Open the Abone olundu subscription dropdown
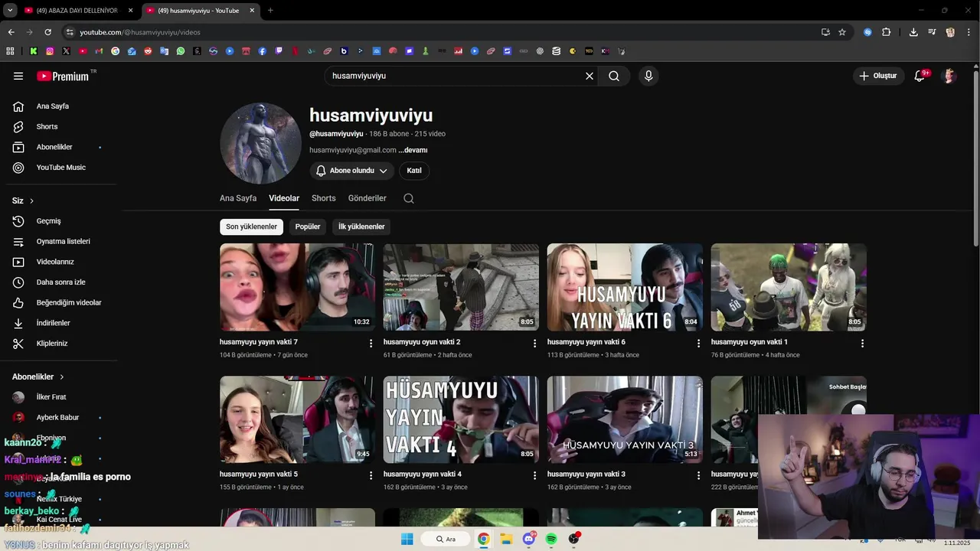Image resolution: width=980 pixels, height=551 pixels. [352, 171]
